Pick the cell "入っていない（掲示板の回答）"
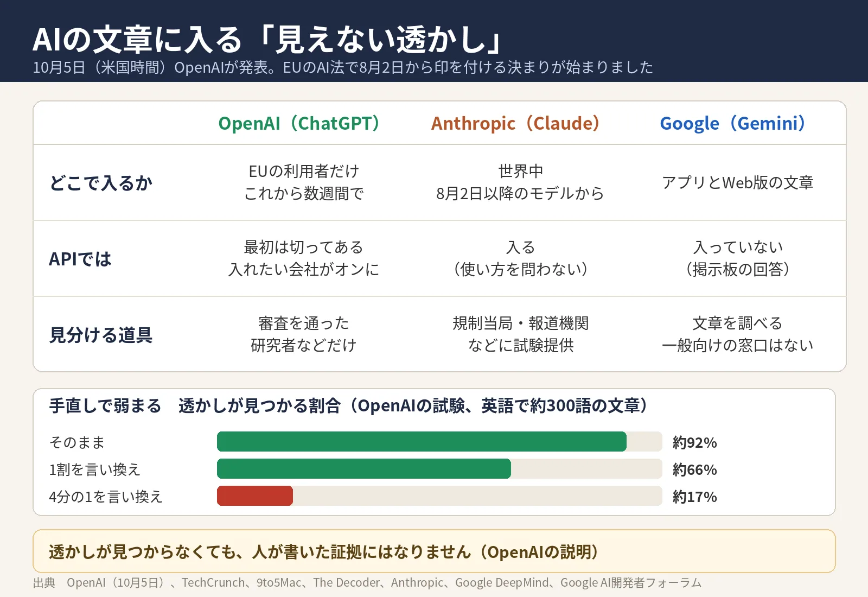This screenshot has width=868, height=597. (x=738, y=258)
